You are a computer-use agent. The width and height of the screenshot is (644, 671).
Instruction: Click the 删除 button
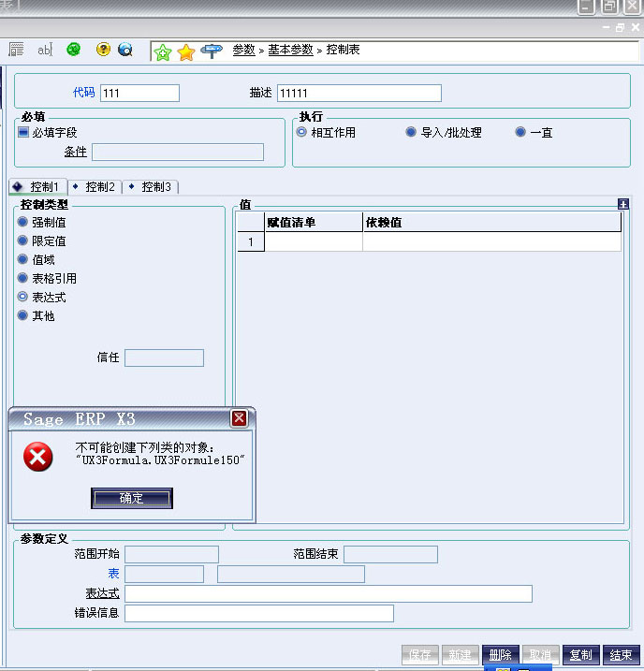point(500,655)
